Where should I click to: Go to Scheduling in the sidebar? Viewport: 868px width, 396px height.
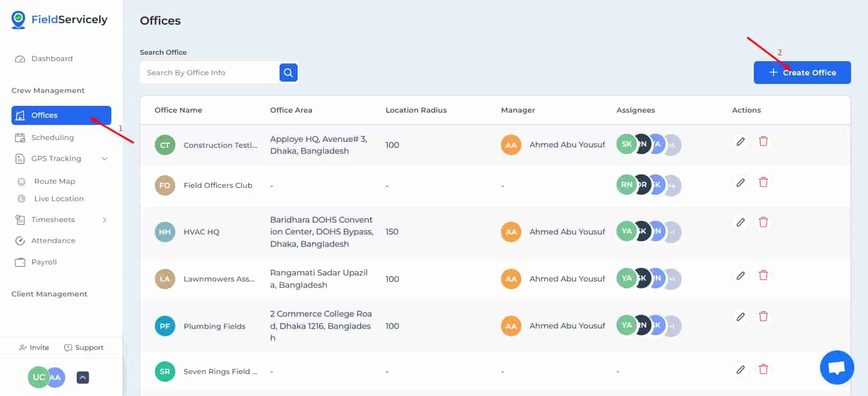52,137
